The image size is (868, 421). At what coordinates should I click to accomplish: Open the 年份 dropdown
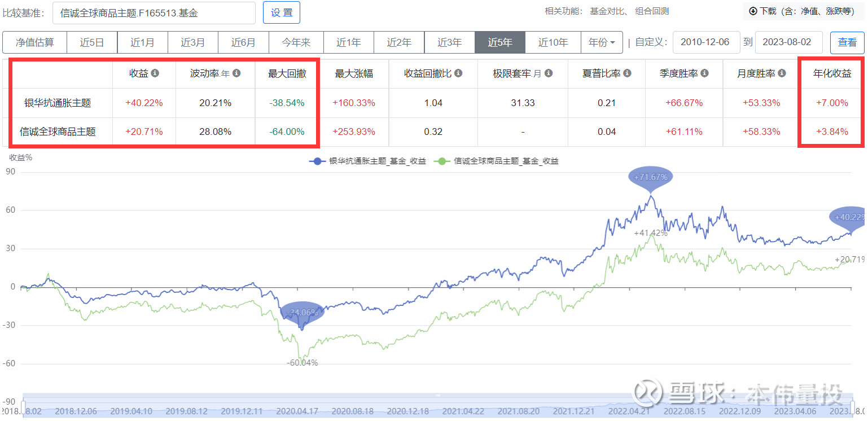pyautogui.click(x=602, y=42)
